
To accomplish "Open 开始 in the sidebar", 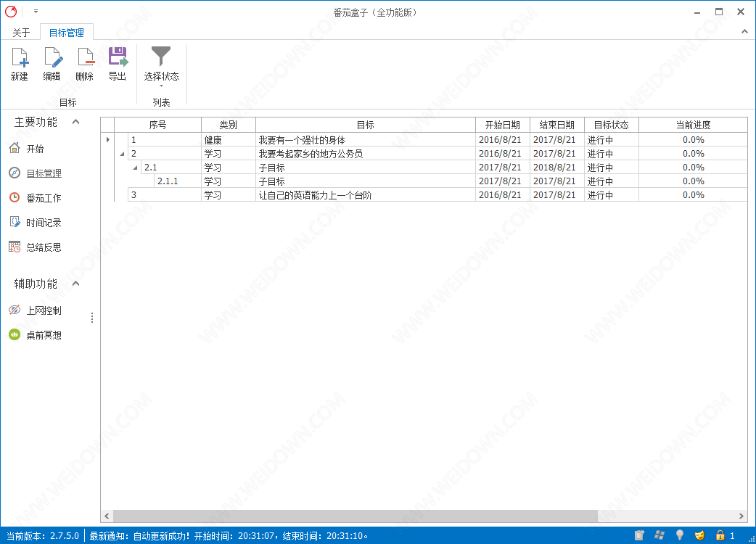I will pyautogui.click(x=28, y=149).
